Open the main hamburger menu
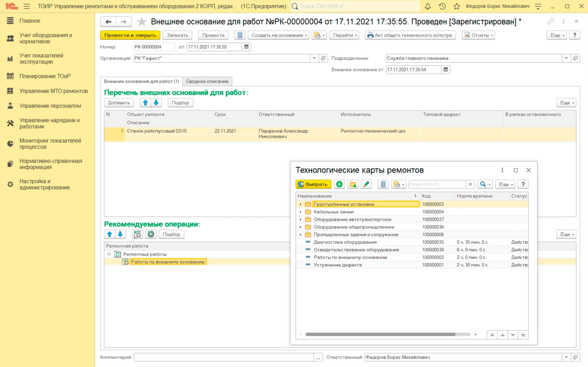This screenshot has height=367, width=588. click(27, 6)
